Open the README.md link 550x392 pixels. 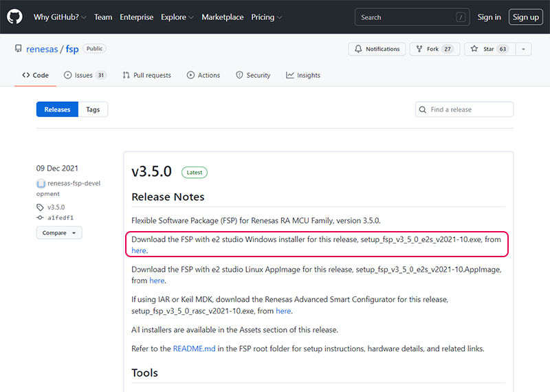195,349
